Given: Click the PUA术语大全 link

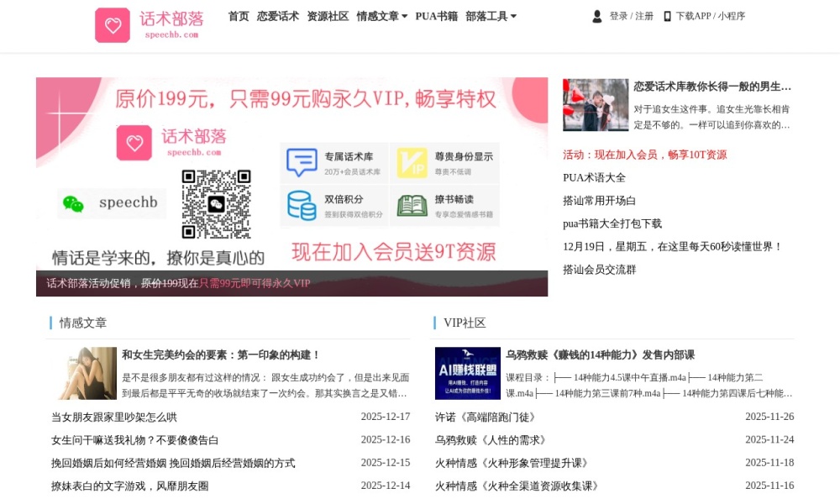Looking at the screenshot, I should 593,178.
